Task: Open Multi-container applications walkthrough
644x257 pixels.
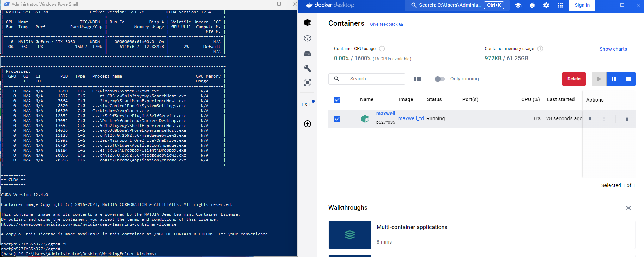Action: click(482, 235)
